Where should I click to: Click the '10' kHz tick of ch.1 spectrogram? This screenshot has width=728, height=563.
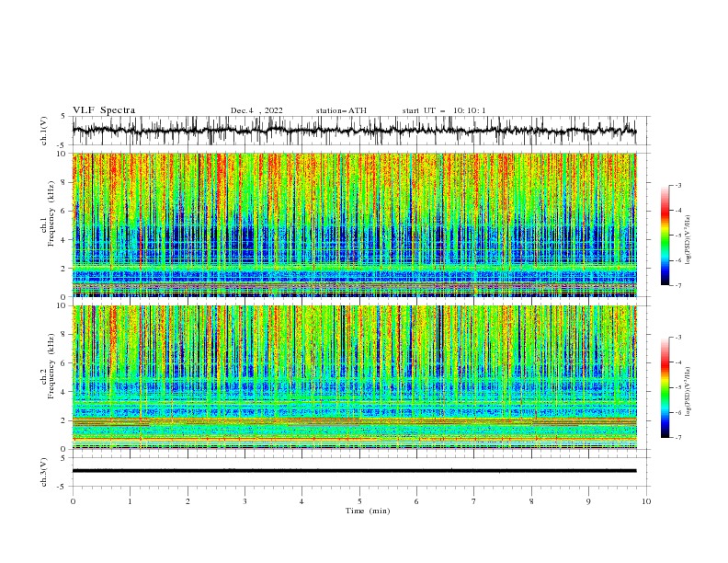coord(63,154)
